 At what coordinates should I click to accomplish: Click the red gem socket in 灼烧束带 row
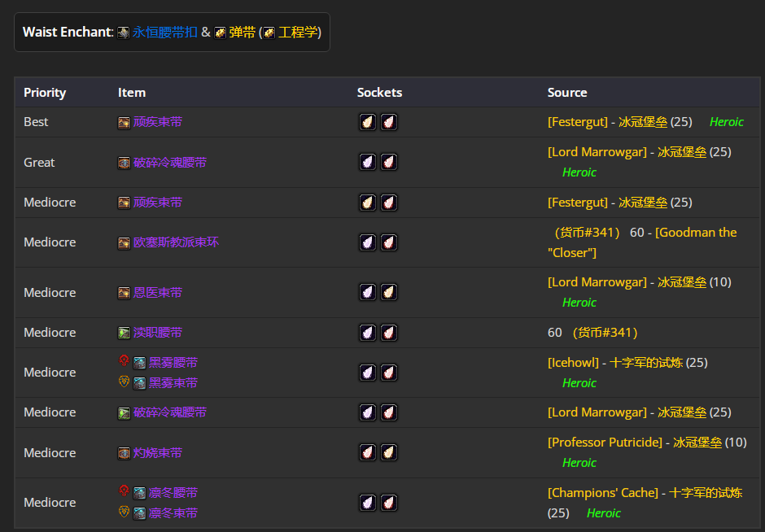coord(368,452)
